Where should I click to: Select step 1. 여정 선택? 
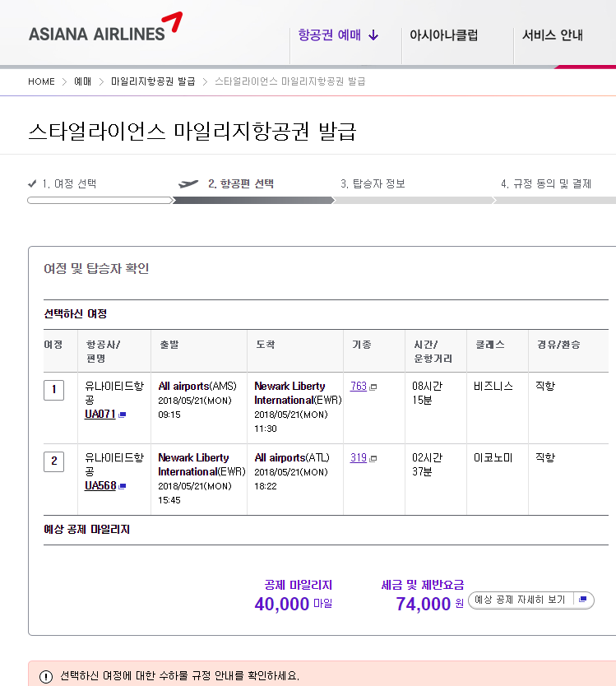point(69,183)
